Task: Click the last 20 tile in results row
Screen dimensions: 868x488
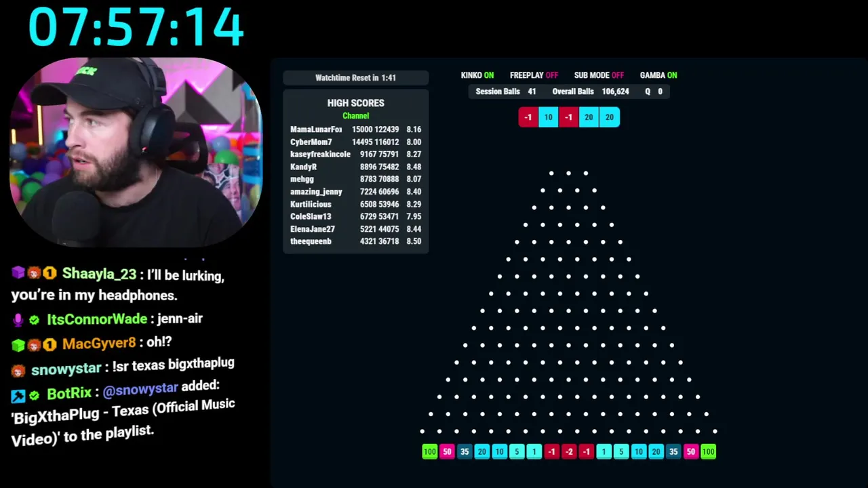Action: [610, 117]
